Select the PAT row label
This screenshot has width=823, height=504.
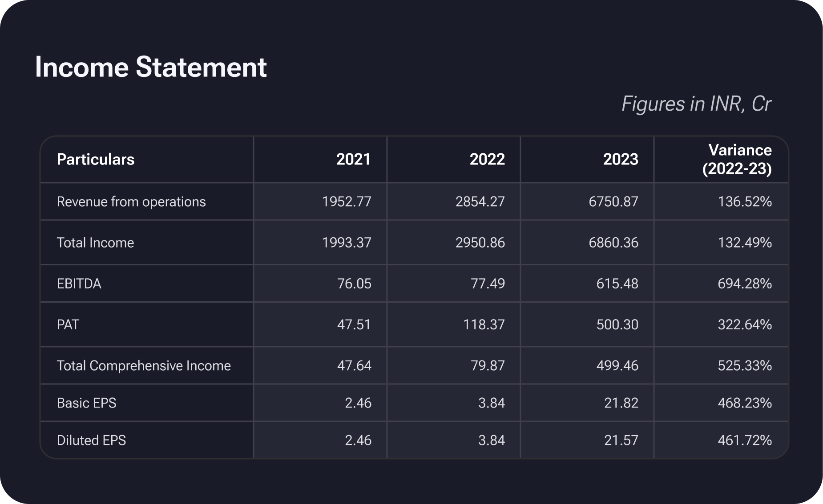68,324
